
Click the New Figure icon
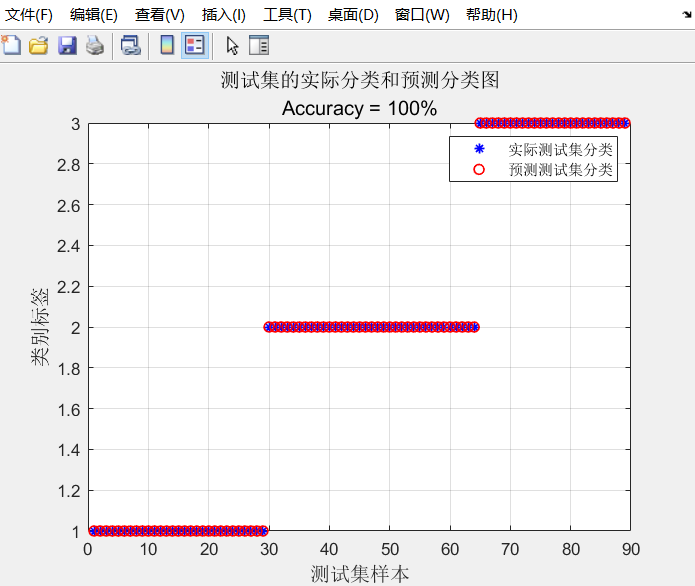(x=11, y=45)
